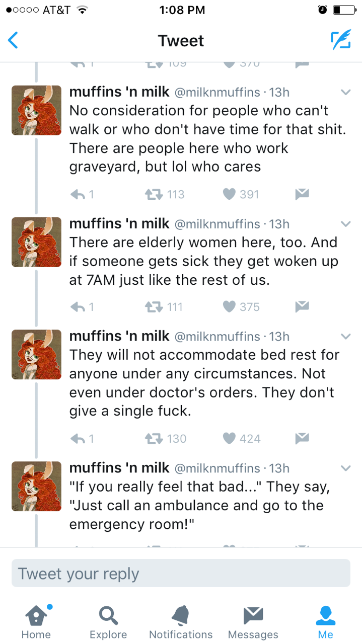Viewport: 362px width, 644px height.
Task: Tap the back arrow in header
Action: click(x=14, y=40)
